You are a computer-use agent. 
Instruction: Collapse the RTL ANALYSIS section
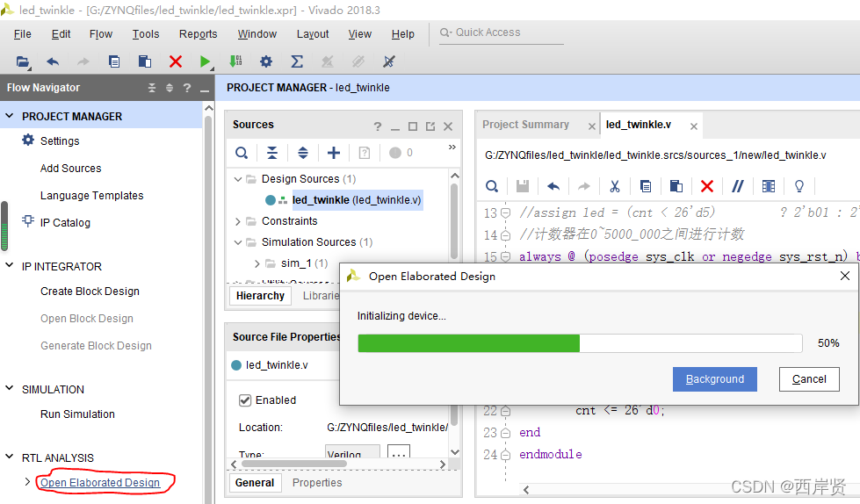pos(10,457)
